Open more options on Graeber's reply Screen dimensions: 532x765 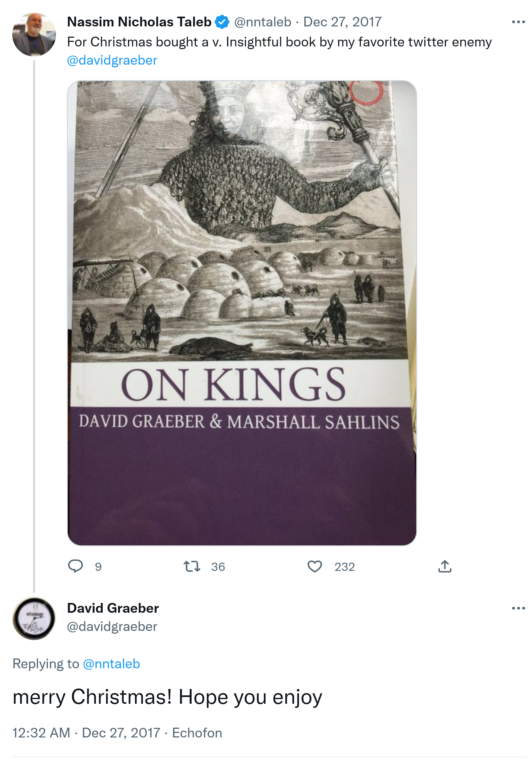point(518,608)
